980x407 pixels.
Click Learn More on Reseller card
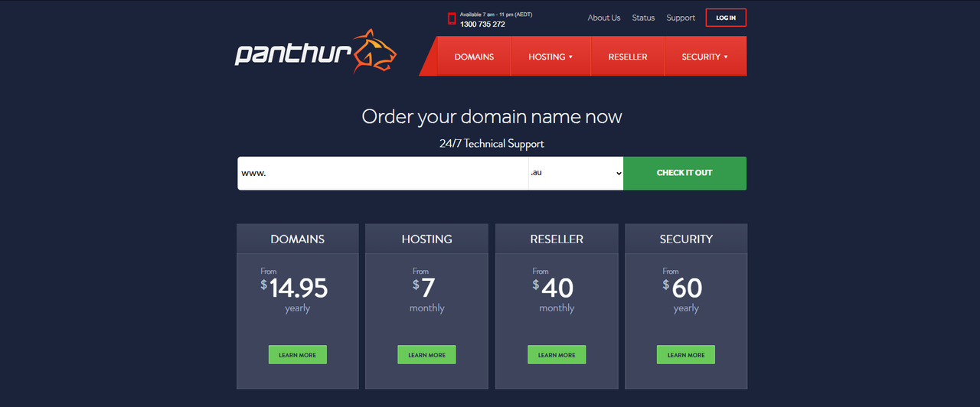pyautogui.click(x=557, y=355)
